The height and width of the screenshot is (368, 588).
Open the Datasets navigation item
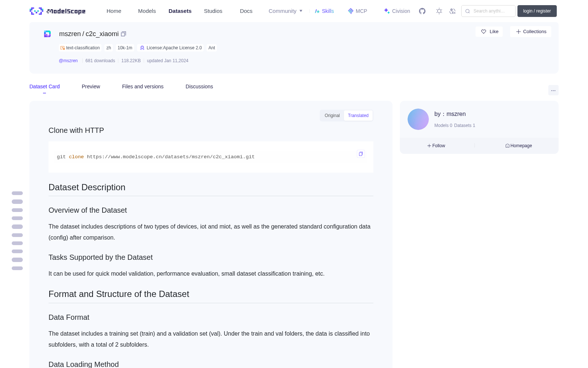coord(180,11)
